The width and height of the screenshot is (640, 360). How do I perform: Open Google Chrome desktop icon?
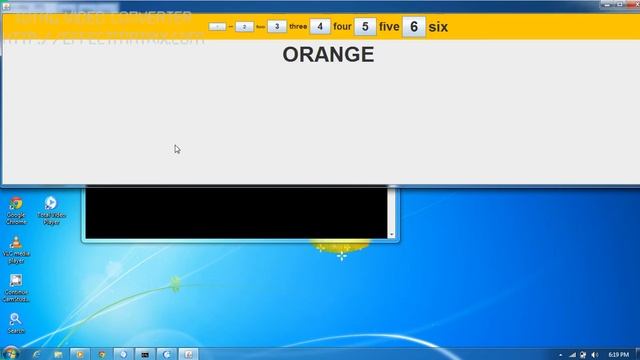point(16,211)
